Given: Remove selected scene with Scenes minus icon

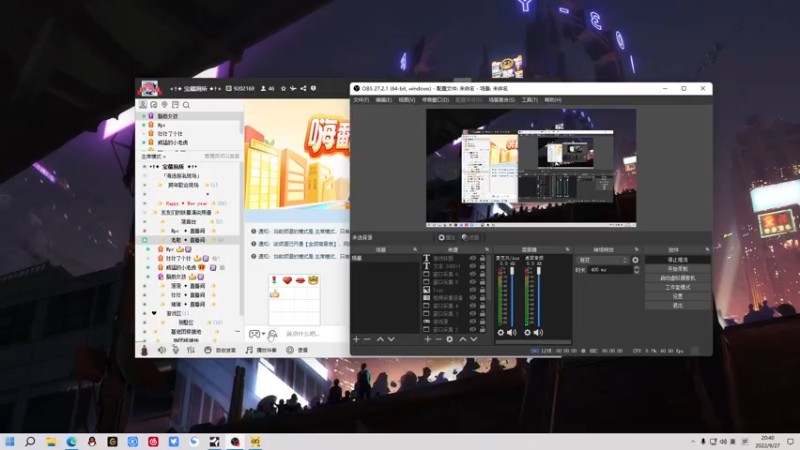Looking at the screenshot, I should [x=367, y=339].
